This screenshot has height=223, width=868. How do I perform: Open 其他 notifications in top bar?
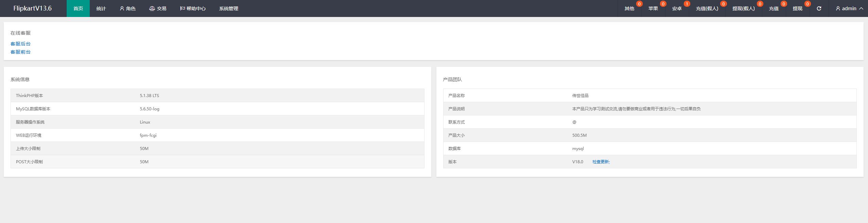pos(629,8)
